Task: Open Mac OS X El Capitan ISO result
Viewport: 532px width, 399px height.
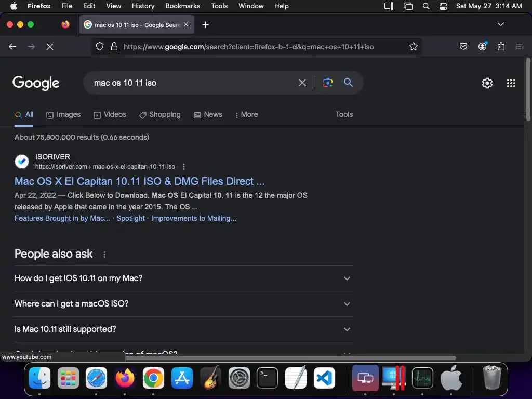Action: (x=139, y=181)
